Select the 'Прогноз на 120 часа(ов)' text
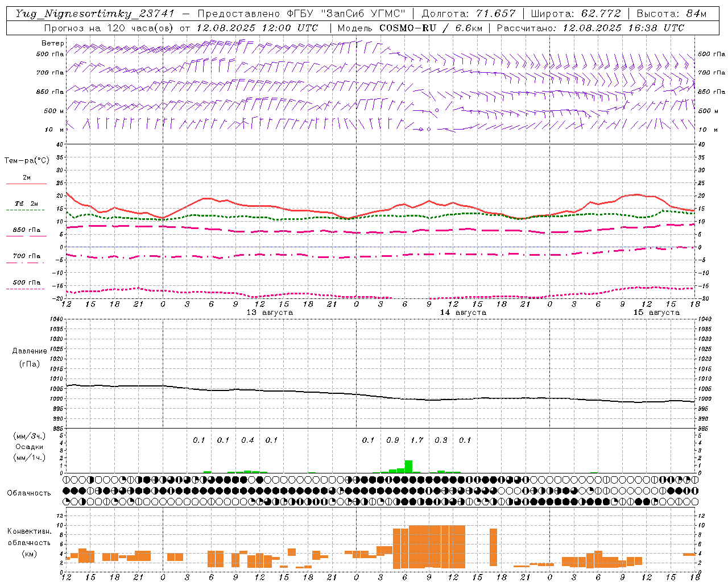728x582 pixels. coord(109,28)
